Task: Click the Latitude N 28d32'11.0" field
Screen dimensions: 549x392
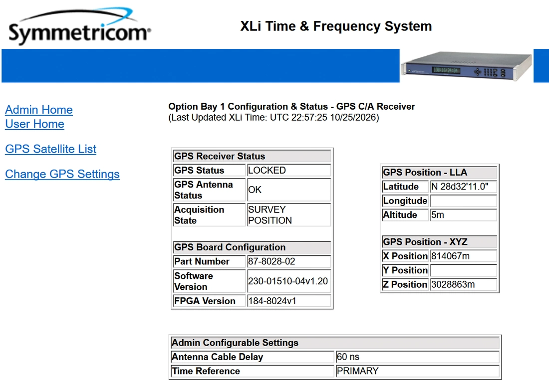Action: [x=463, y=187]
